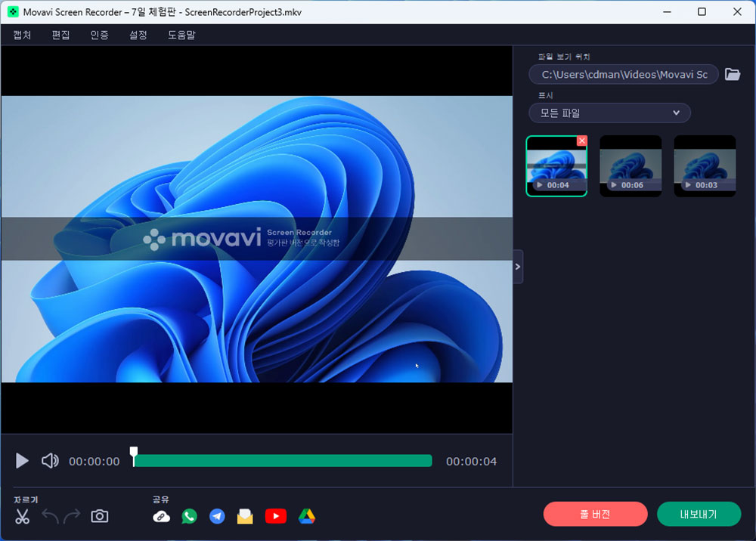The height and width of the screenshot is (541, 756).
Task: Mute the audio with speaker icon
Action: pos(50,461)
